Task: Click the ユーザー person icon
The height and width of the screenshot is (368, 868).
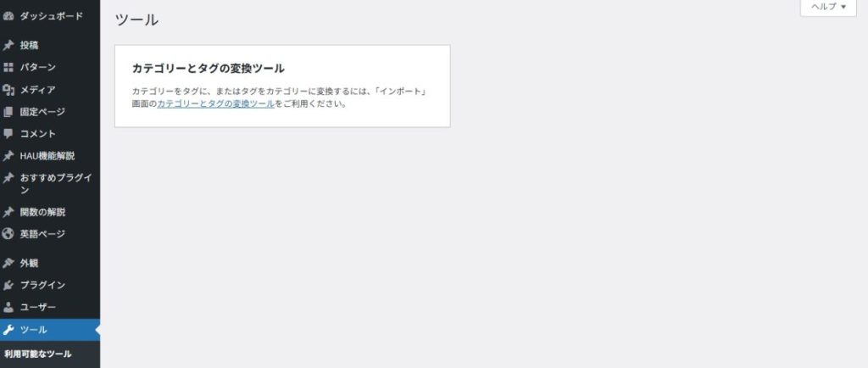Action: point(8,307)
